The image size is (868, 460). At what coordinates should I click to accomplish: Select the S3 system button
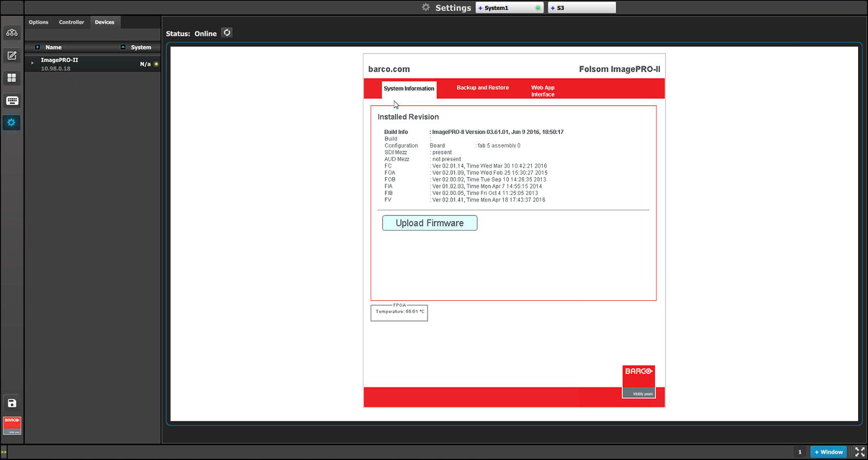coord(582,8)
